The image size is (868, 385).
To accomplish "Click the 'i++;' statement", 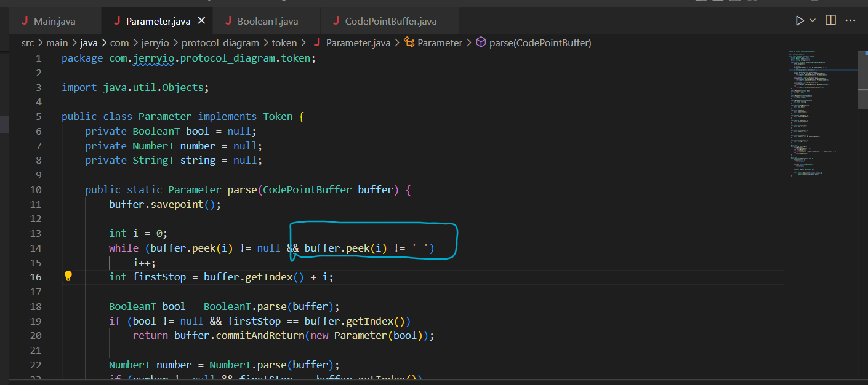I will [145, 263].
